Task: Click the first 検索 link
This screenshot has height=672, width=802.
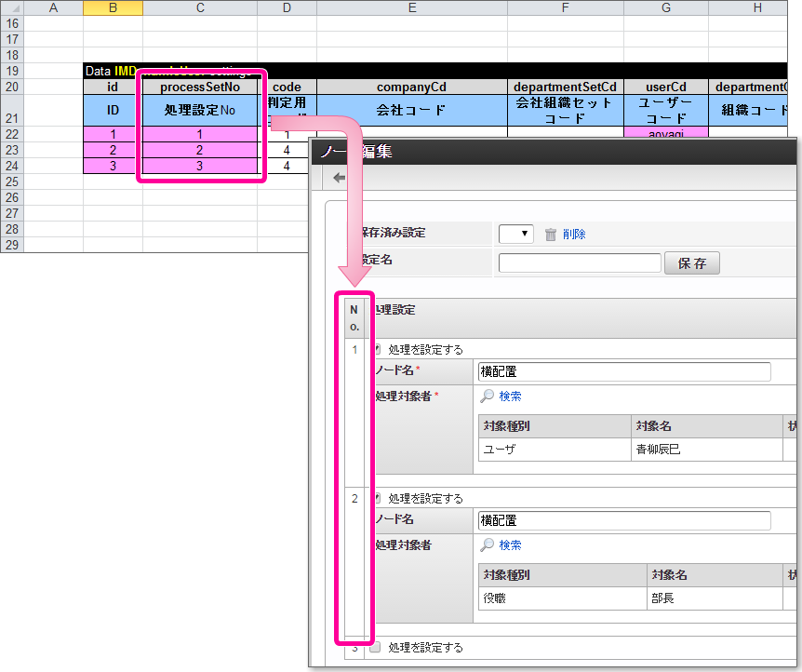Action: [510, 396]
